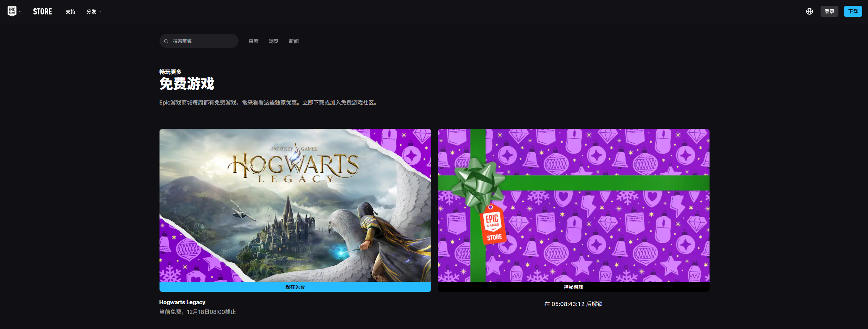Click the Hogwarts Legacy title text
The image size is (868, 329).
pyautogui.click(x=182, y=302)
